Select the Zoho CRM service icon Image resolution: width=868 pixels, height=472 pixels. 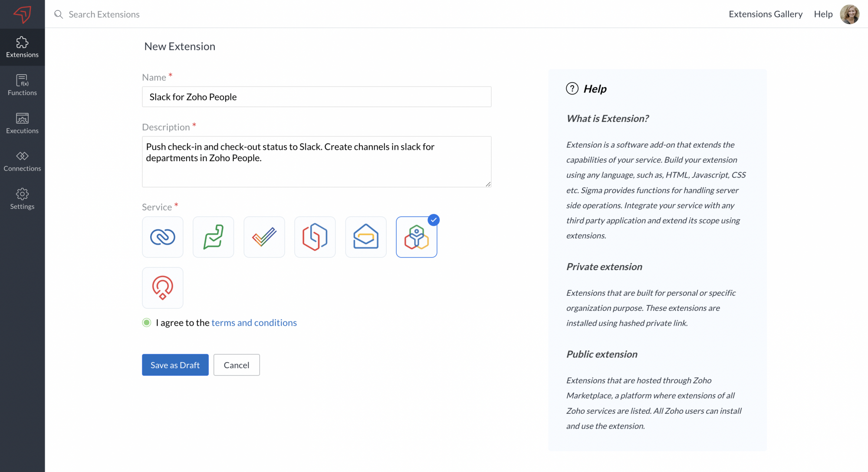162,237
